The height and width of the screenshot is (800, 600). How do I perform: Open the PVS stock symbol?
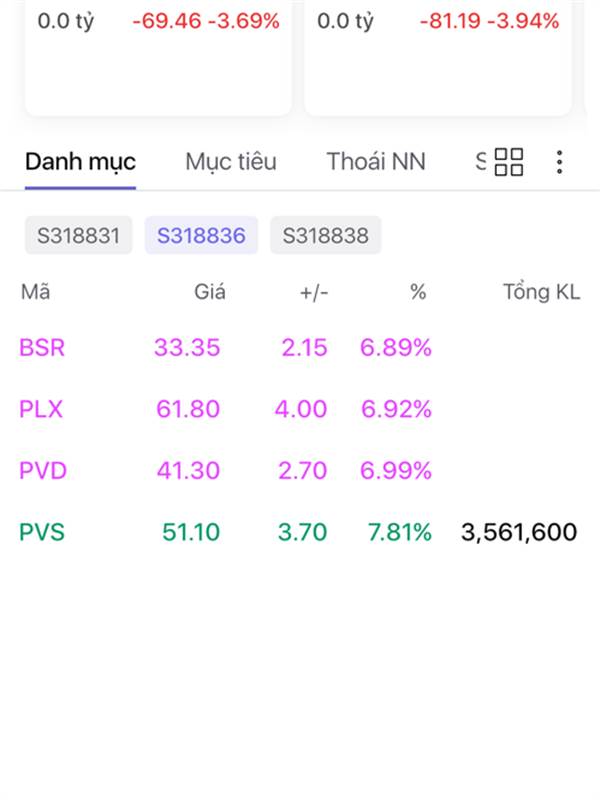[42, 532]
